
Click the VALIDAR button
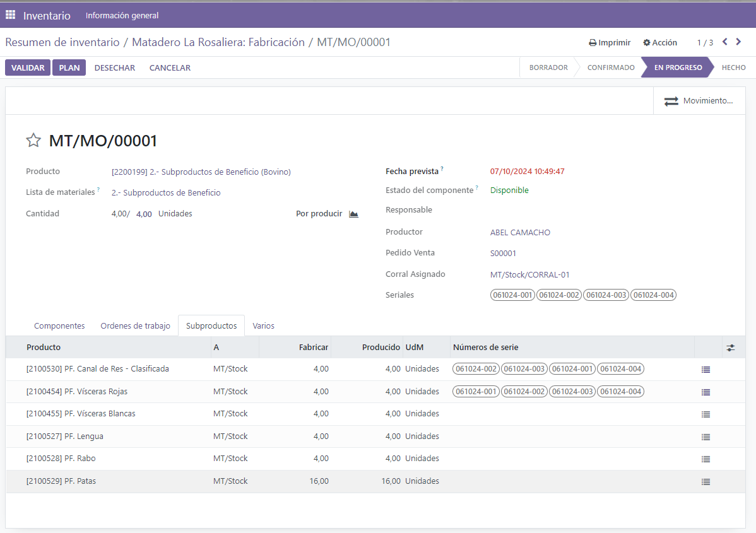click(x=28, y=68)
